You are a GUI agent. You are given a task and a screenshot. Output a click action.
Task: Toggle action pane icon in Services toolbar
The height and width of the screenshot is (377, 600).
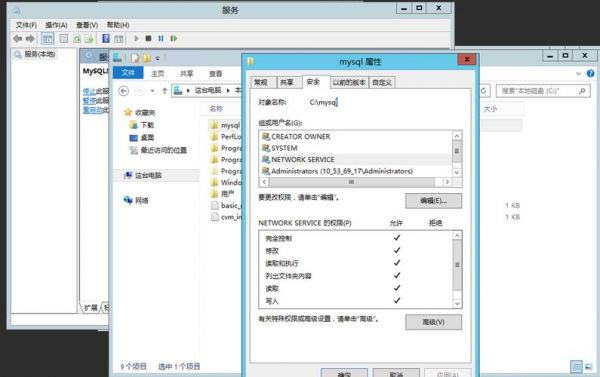(119, 39)
